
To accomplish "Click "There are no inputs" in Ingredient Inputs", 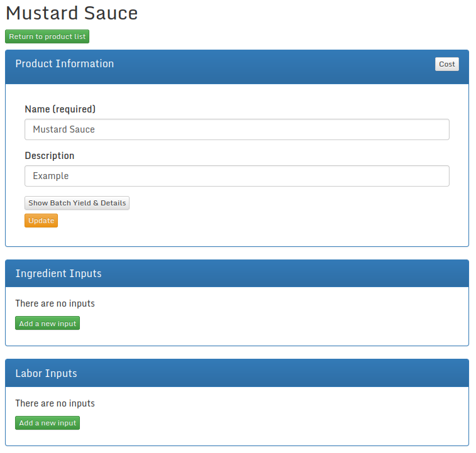I will coord(55,303).
